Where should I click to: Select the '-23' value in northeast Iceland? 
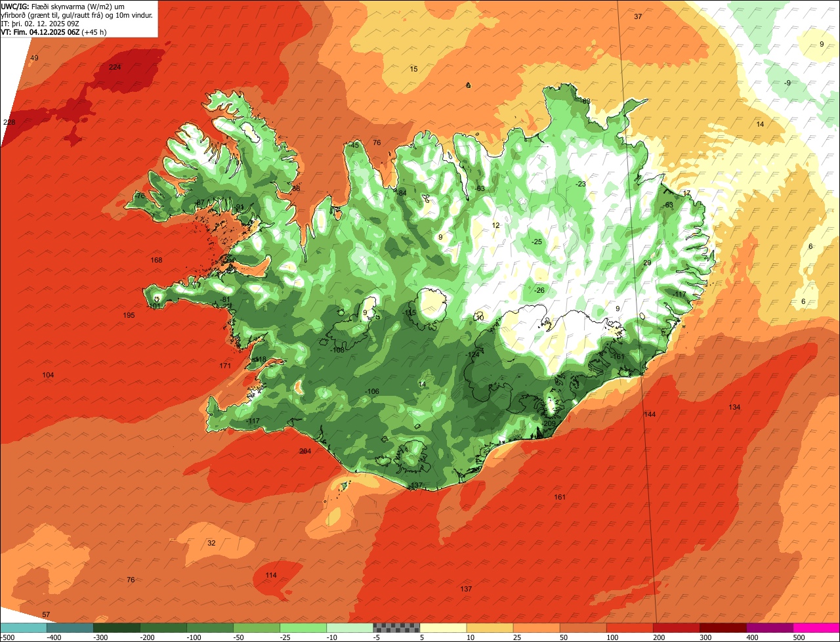tap(580, 184)
